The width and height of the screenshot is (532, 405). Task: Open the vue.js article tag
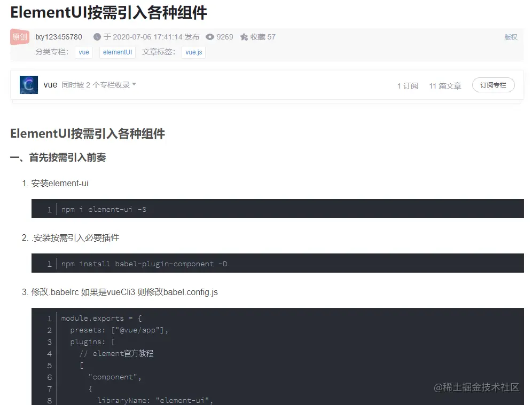point(194,52)
